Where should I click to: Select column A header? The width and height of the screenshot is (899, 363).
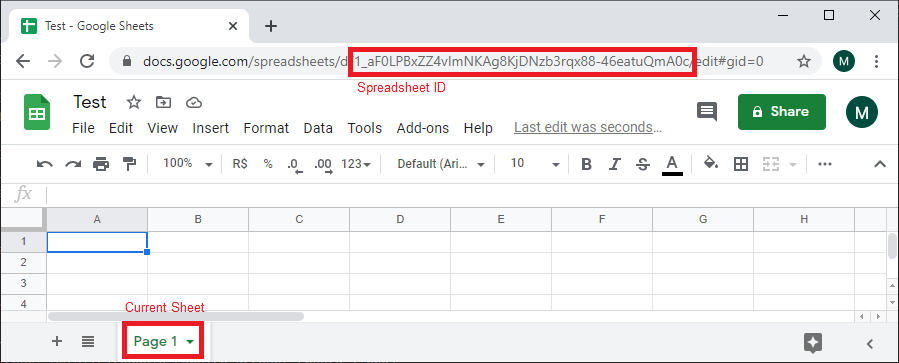tap(97, 219)
